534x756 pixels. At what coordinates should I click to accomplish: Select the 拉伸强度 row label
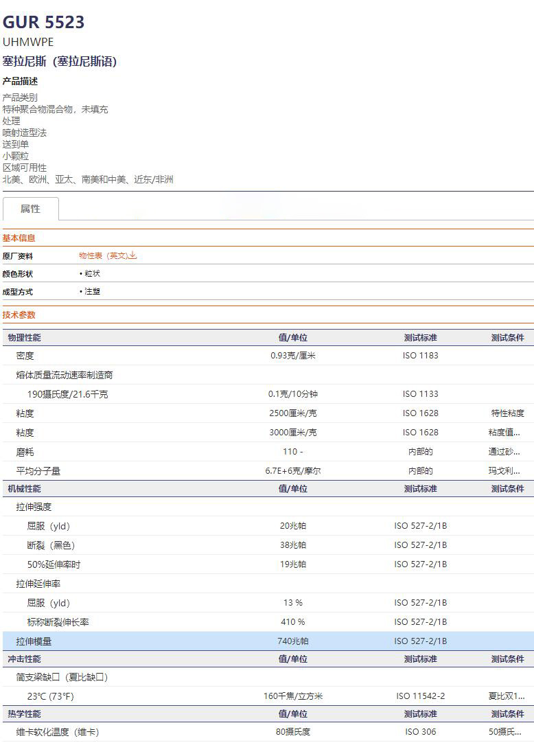point(34,507)
